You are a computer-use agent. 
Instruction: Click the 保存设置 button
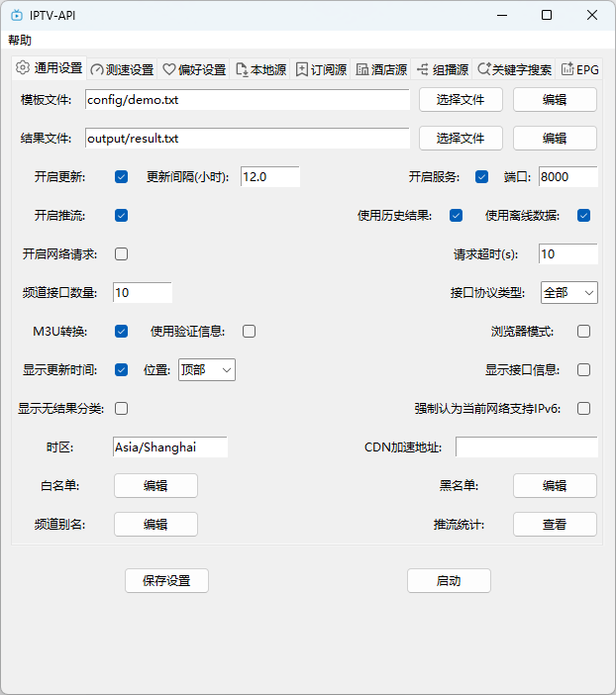tap(166, 580)
